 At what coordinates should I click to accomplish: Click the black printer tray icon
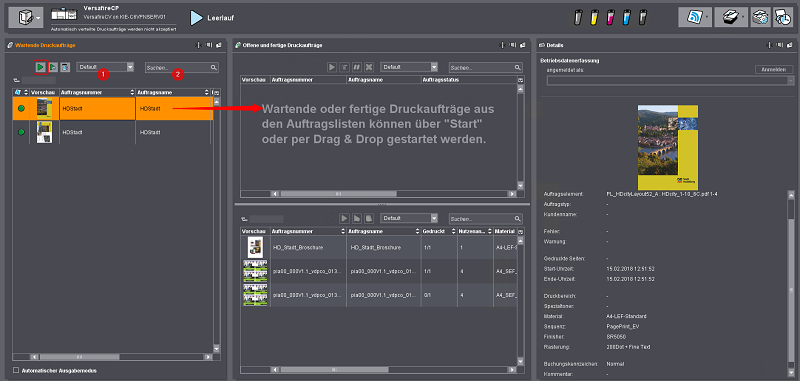(x=731, y=17)
